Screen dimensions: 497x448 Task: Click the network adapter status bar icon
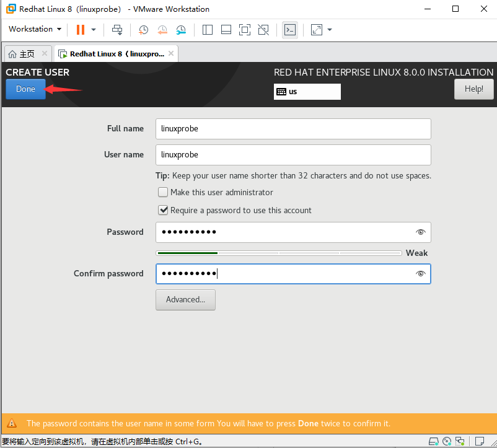click(460, 441)
